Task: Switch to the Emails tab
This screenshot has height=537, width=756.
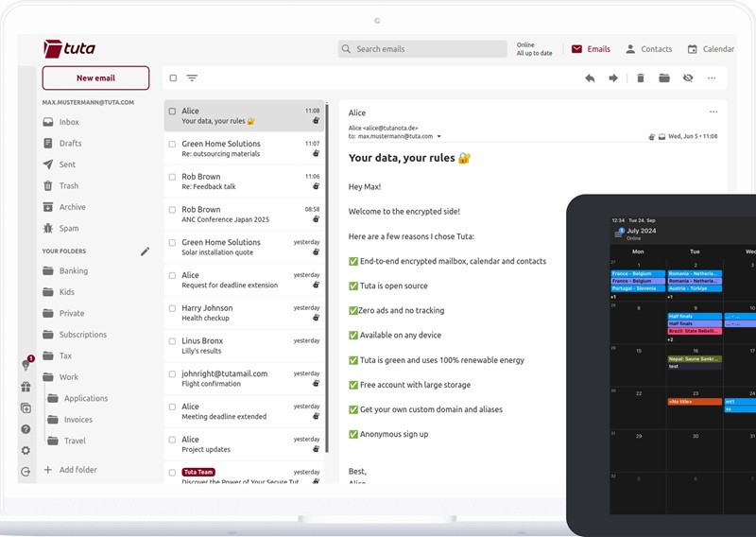Action: coord(591,49)
